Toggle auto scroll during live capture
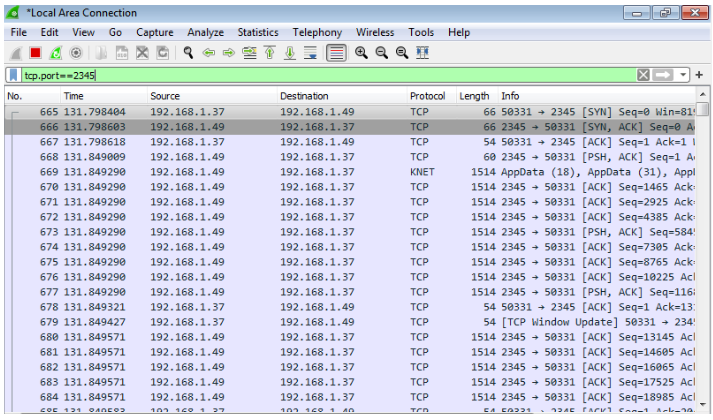The width and height of the screenshot is (713, 420). [310, 53]
